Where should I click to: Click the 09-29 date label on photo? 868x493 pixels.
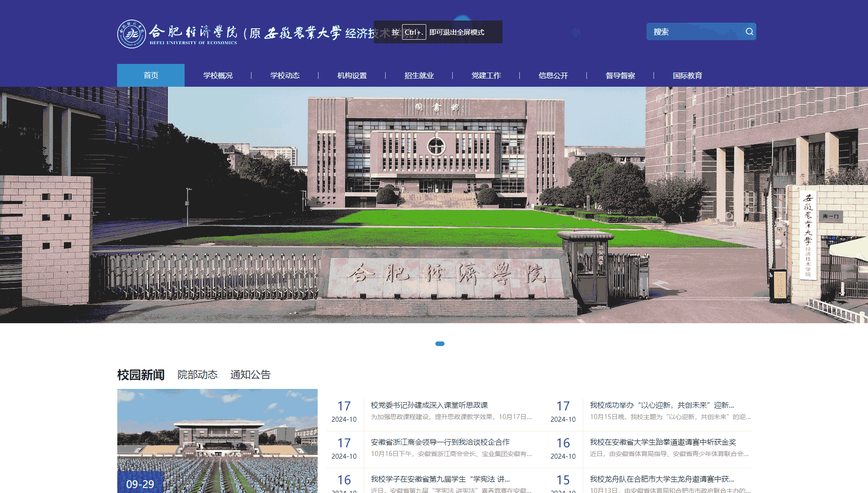(140, 484)
